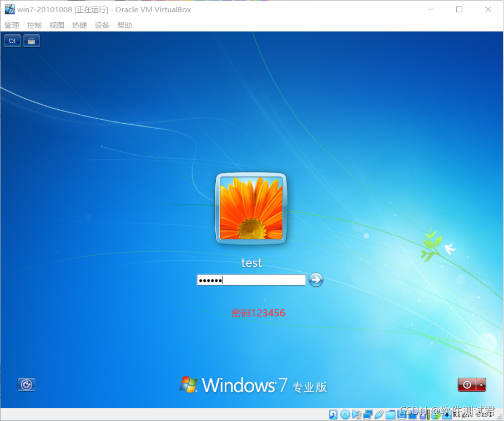Open the Ease of Access button

[x=27, y=384]
